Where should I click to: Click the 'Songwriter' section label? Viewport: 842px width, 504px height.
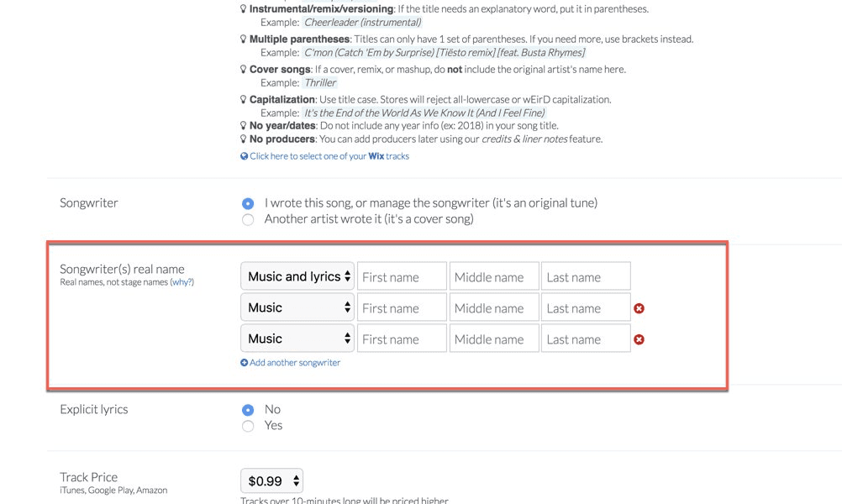tap(88, 203)
